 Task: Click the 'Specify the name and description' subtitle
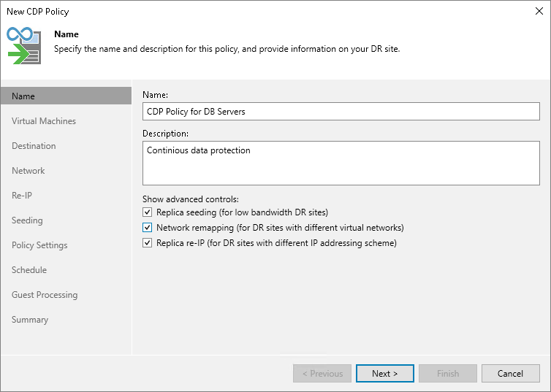227,49
